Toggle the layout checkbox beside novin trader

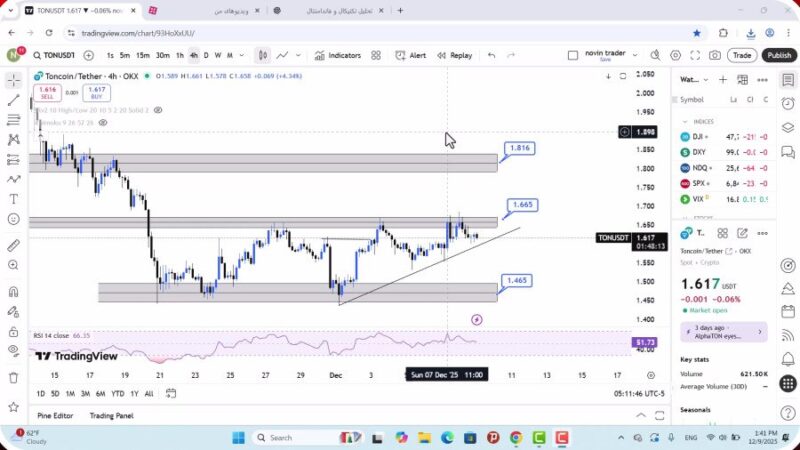coord(572,56)
